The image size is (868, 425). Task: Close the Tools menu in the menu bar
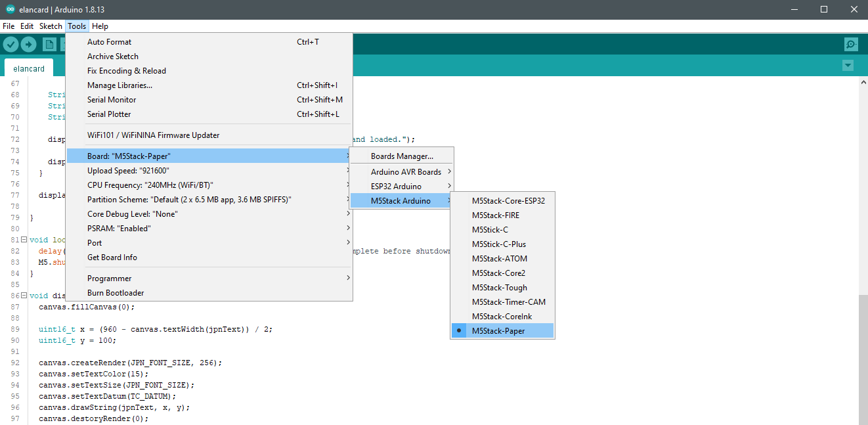[x=77, y=26]
